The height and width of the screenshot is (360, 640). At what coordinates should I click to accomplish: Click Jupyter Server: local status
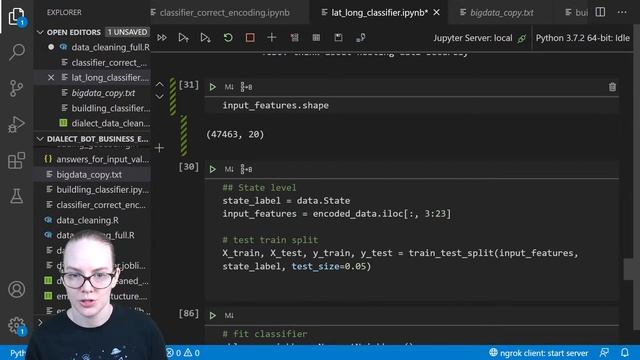pos(480,38)
